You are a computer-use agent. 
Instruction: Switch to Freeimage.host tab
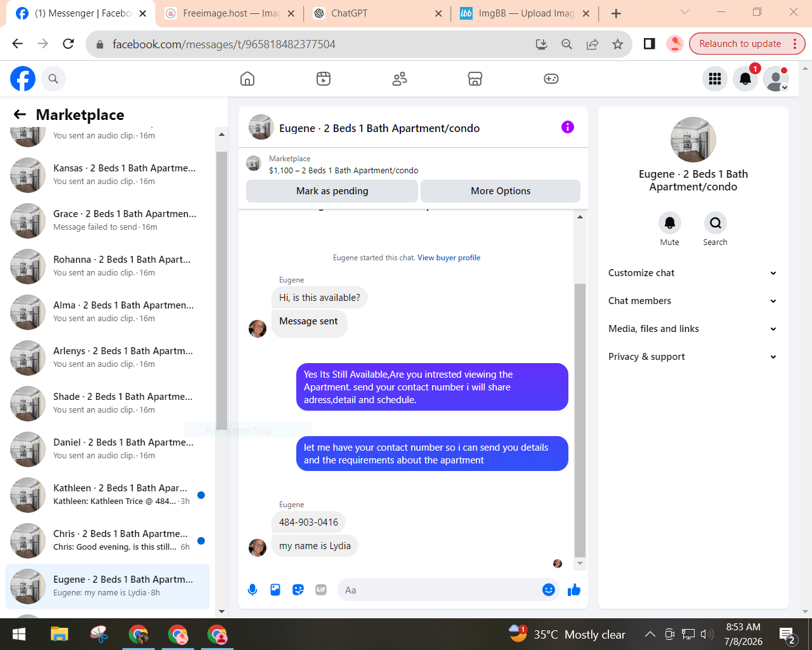coord(230,13)
